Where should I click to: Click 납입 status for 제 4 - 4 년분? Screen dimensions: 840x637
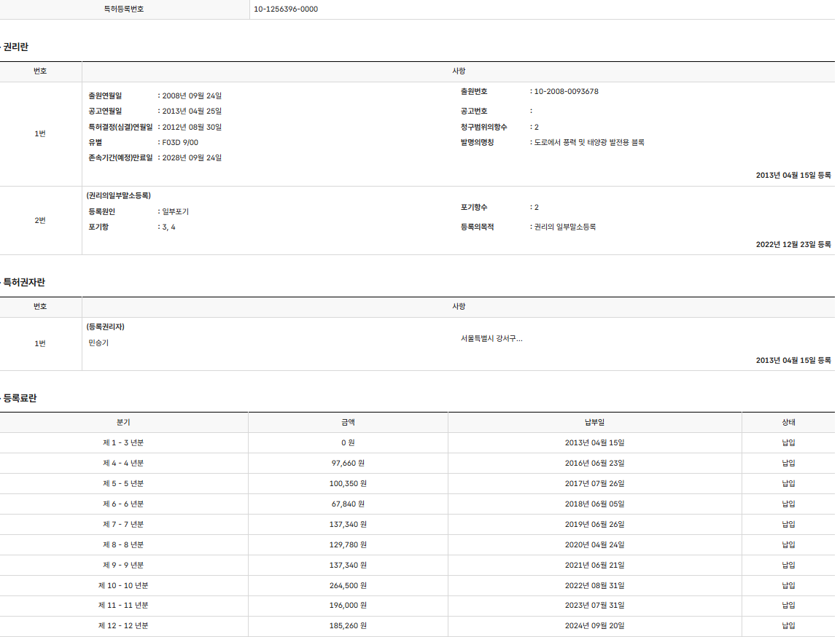pyautogui.click(x=788, y=464)
